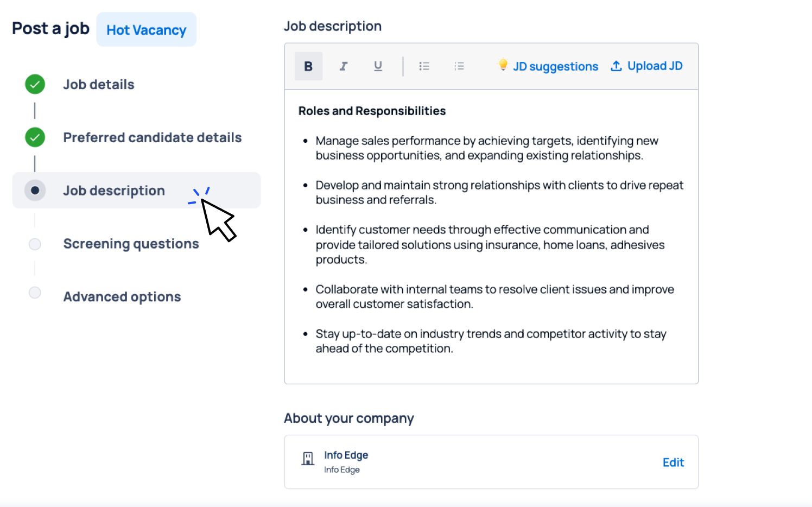Select the Job description step indicator
812x507 pixels.
pos(35,191)
